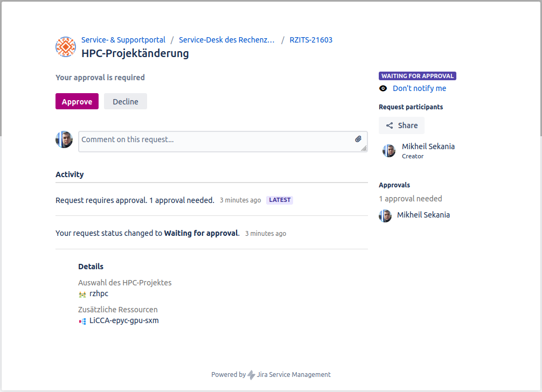Open Service- & Supportportal breadcrumb link
Image resolution: width=542 pixels, height=392 pixels.
click(123, 40)
